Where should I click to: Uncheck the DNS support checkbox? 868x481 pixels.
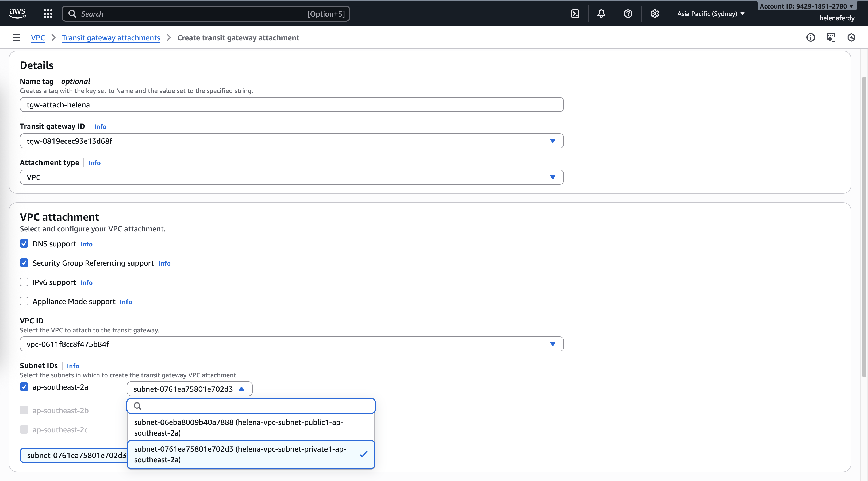pos(24,243)
